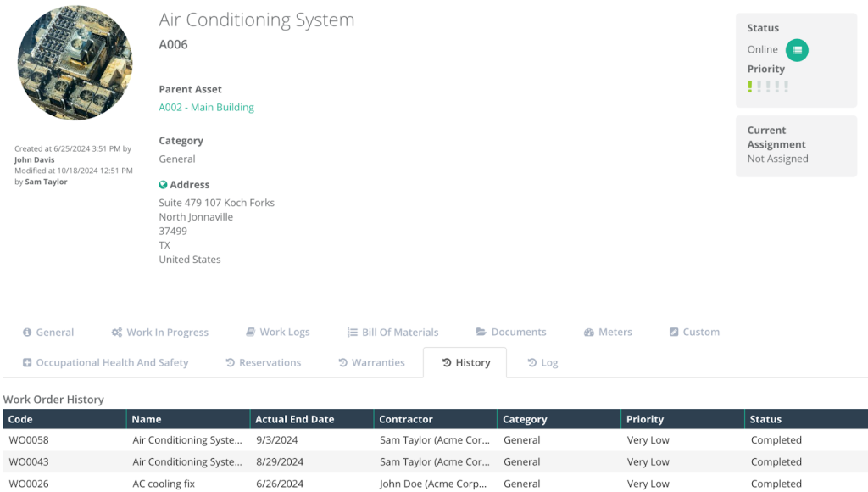The width and height of the screenshot is (868, 492).
Task: View the Warranties tab
Action: 371,363
